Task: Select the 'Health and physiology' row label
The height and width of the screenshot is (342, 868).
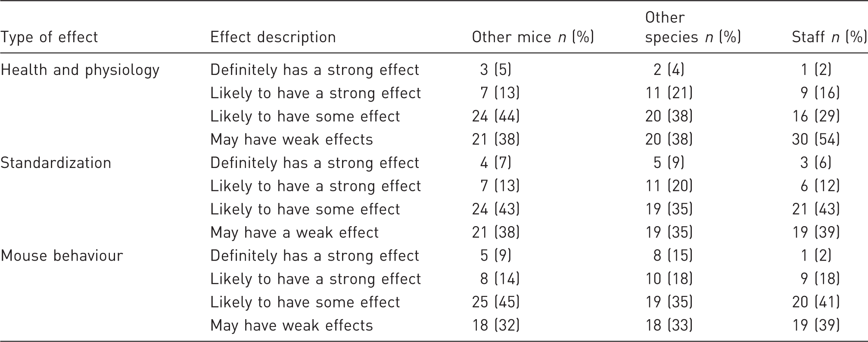Action: (80, 70)
